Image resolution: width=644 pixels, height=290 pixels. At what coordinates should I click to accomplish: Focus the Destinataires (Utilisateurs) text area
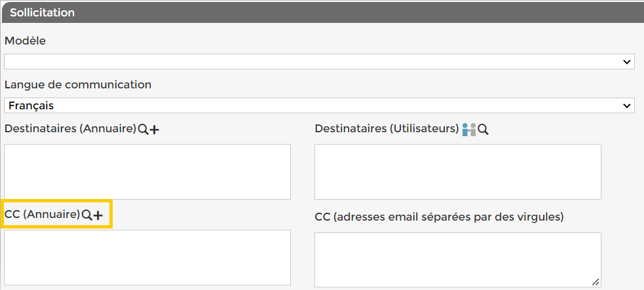457,172
